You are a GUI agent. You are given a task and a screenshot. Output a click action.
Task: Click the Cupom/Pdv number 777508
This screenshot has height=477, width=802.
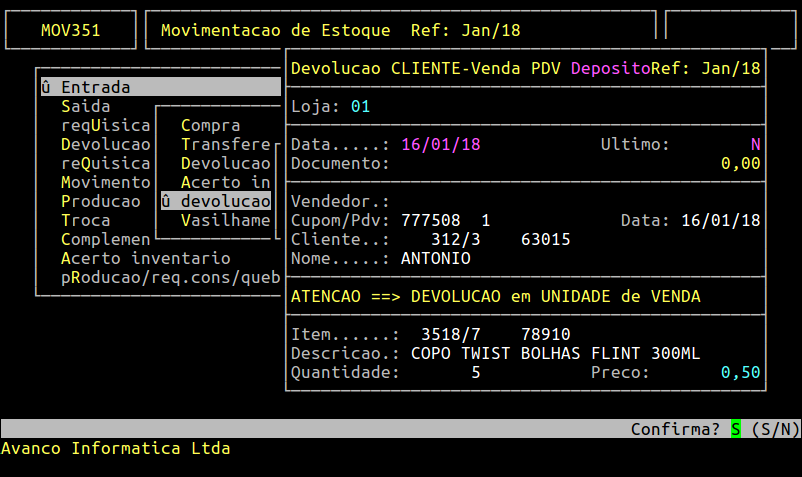click(x=431, y=220)
